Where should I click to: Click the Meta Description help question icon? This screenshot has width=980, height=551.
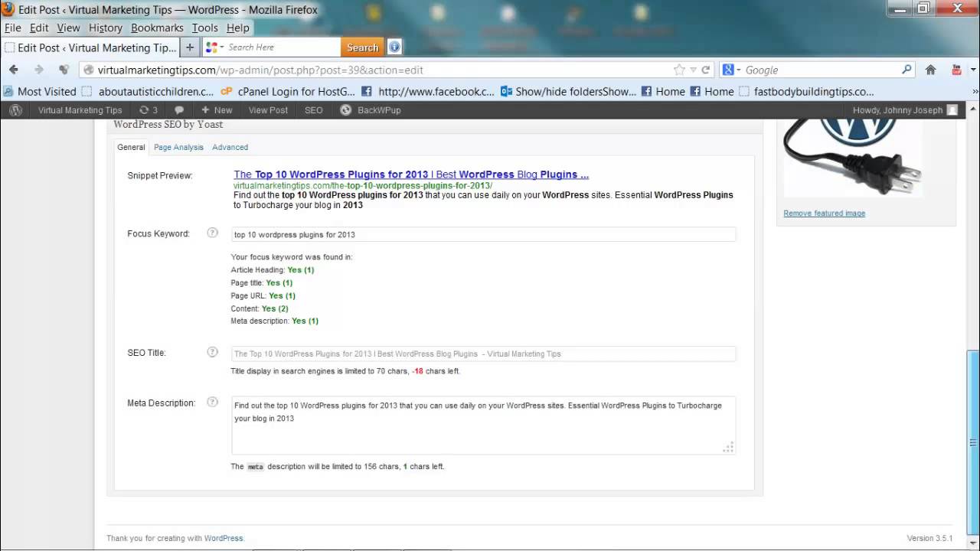click(x=213, y=403)
